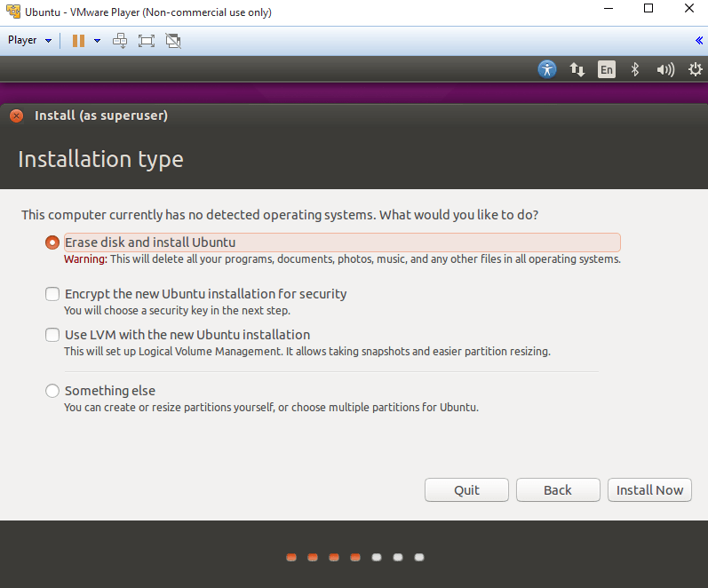Open the network connections indicator
Viewport: 708px width, 588px height.
(x=577, y=69)
